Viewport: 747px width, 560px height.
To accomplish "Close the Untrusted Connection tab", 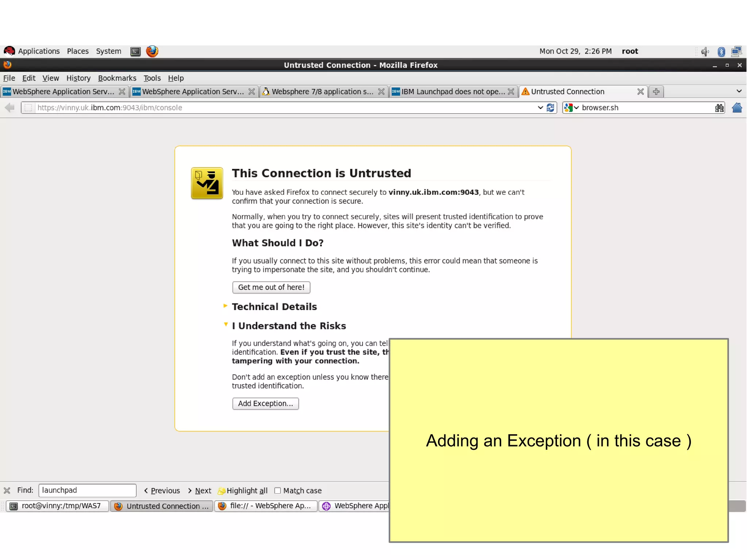I will coord(640,92).
